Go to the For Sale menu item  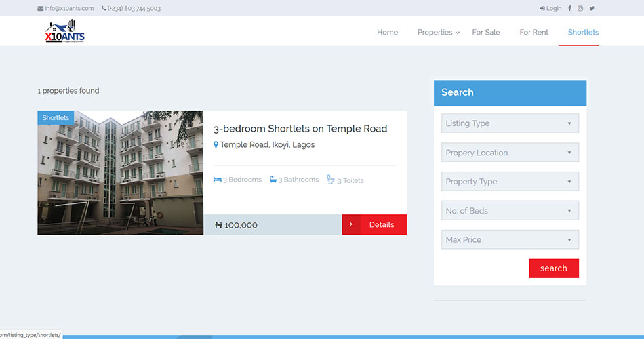(x=486, y=32)
